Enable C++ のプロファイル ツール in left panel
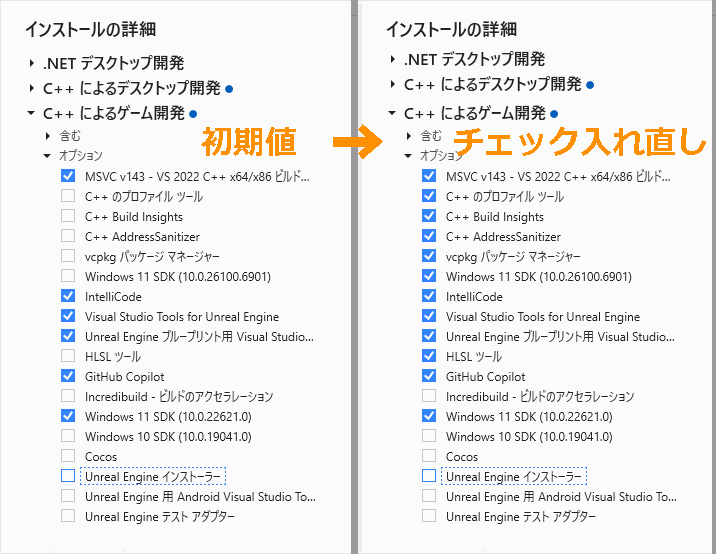716x554 pixels. click(68, 196)
